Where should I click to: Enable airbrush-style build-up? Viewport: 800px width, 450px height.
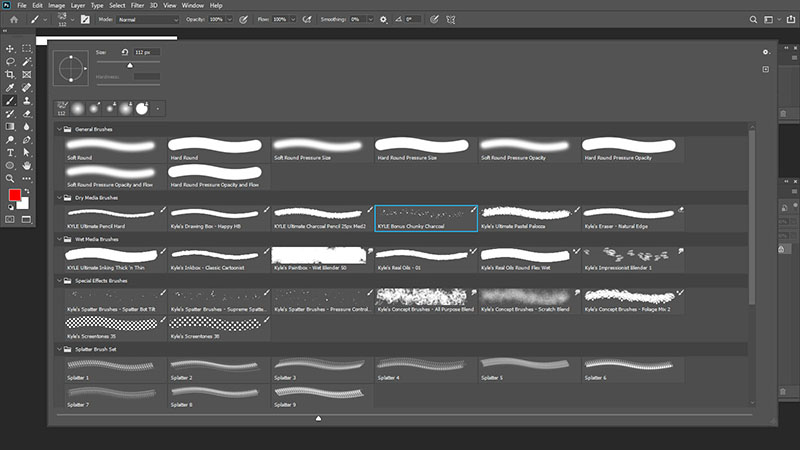pyautogui.click(x=307, y=19)
